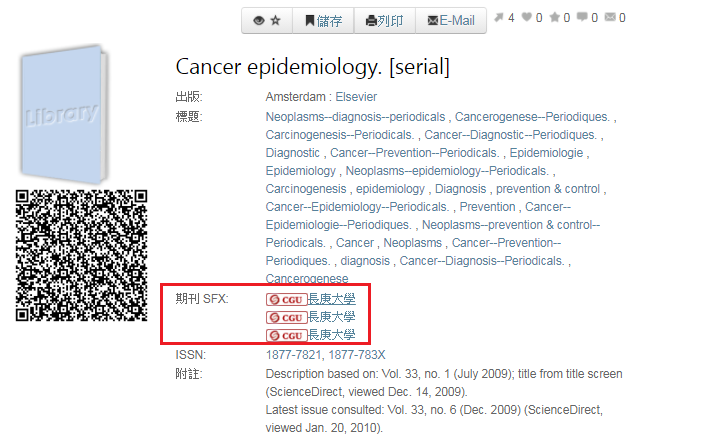Screen dimensions: 717x436
Task: Open the Cancer--Diagnosis--Periodicals. subject link
Action: 482,261
